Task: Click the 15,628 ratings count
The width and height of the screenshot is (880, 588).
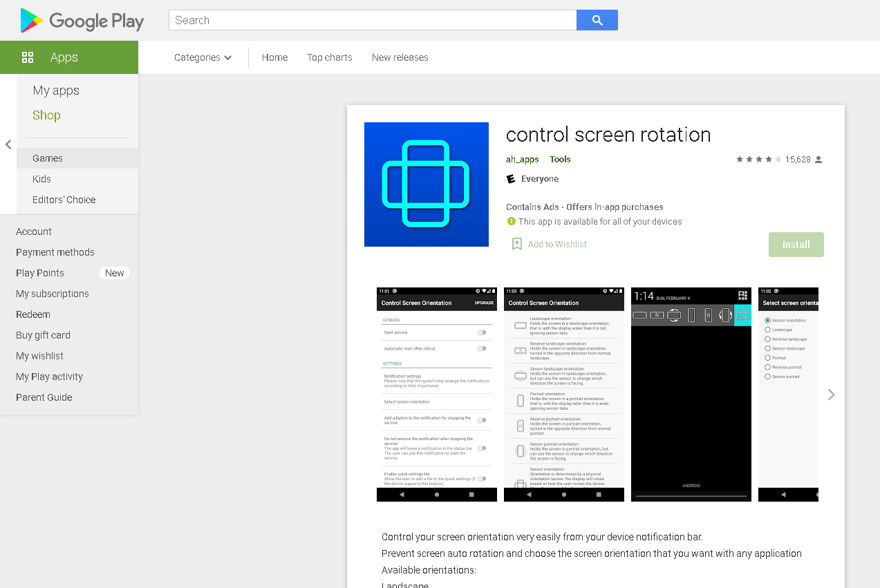Action: 798,159
